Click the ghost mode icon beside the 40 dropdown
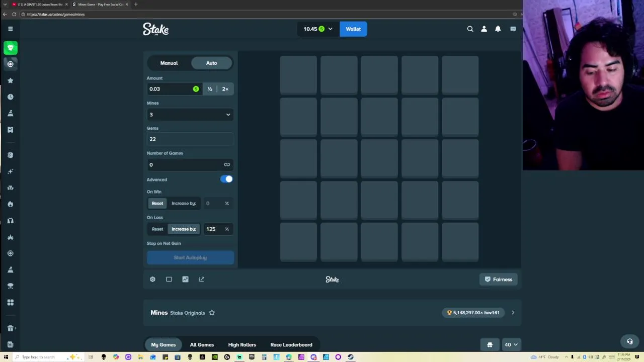Image resolution: width=644 pixels, height=362 pixels. (x=490, y=344)
